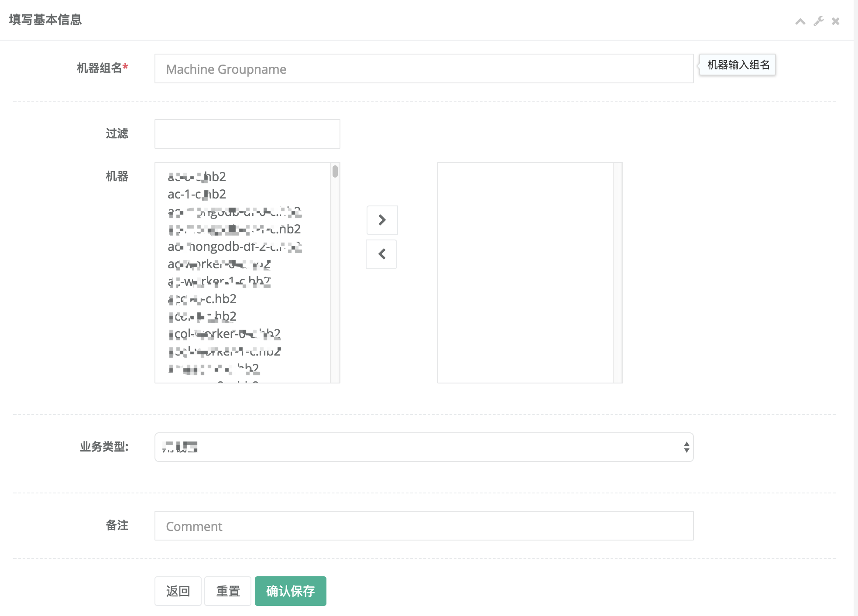Open panel settings via the wrench icon

[x=818, y=21]
